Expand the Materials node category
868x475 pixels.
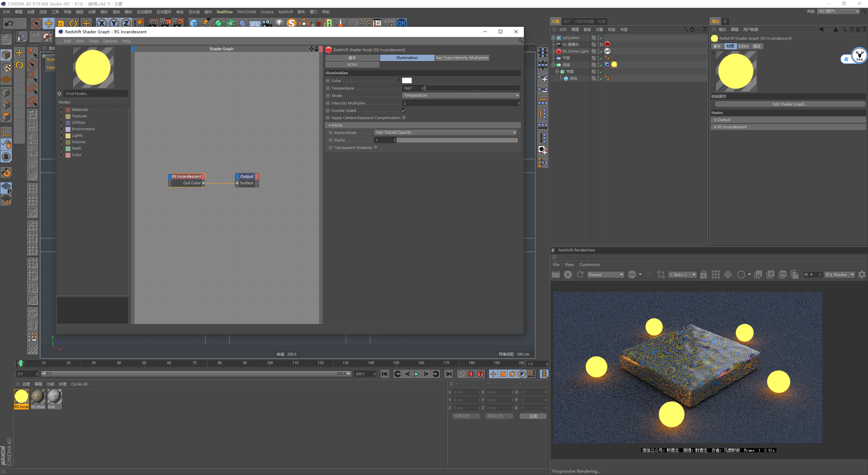pyautogui.click(x=62, y=110)
